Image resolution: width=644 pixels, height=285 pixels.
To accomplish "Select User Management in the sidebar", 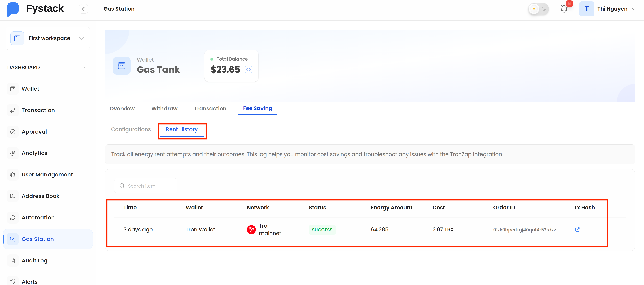I will [47, 174].
